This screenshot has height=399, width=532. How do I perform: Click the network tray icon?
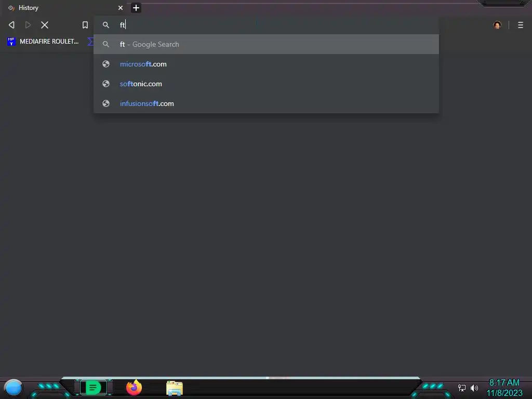pyautogui.click(x=461, y=388)
